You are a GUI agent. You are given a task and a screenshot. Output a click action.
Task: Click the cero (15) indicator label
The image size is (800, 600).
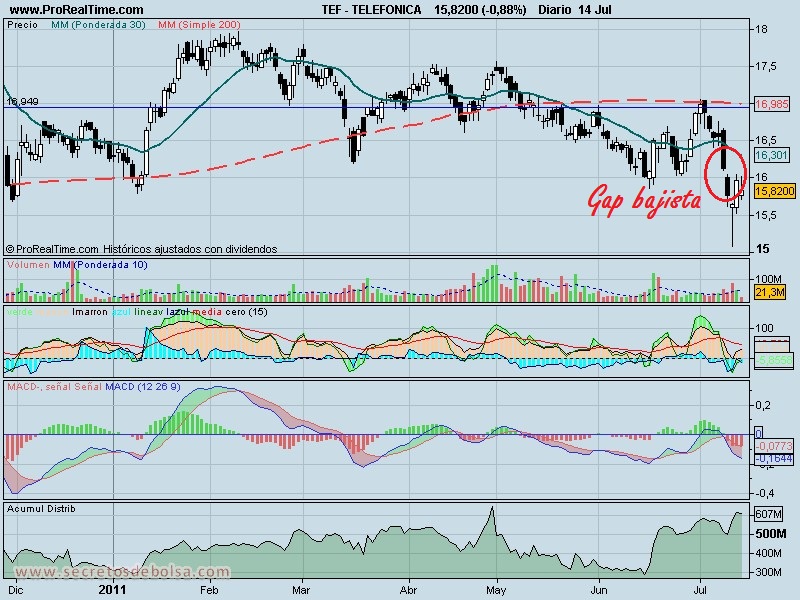click(x=246, y=312)
